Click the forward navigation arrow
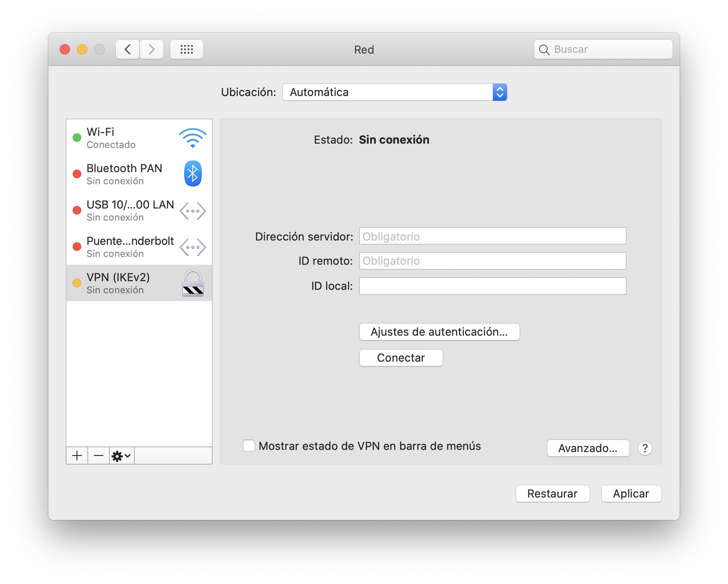 (x=151, y=49)
